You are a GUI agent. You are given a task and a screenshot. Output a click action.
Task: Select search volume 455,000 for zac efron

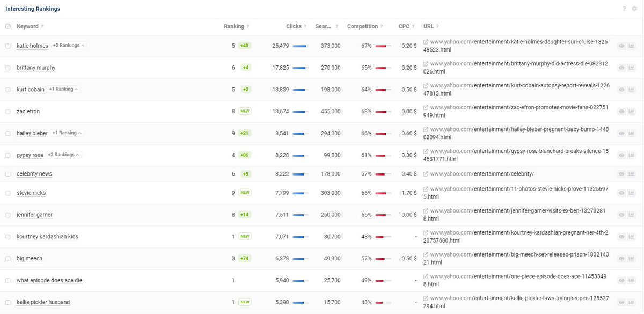tap(330, 112)
